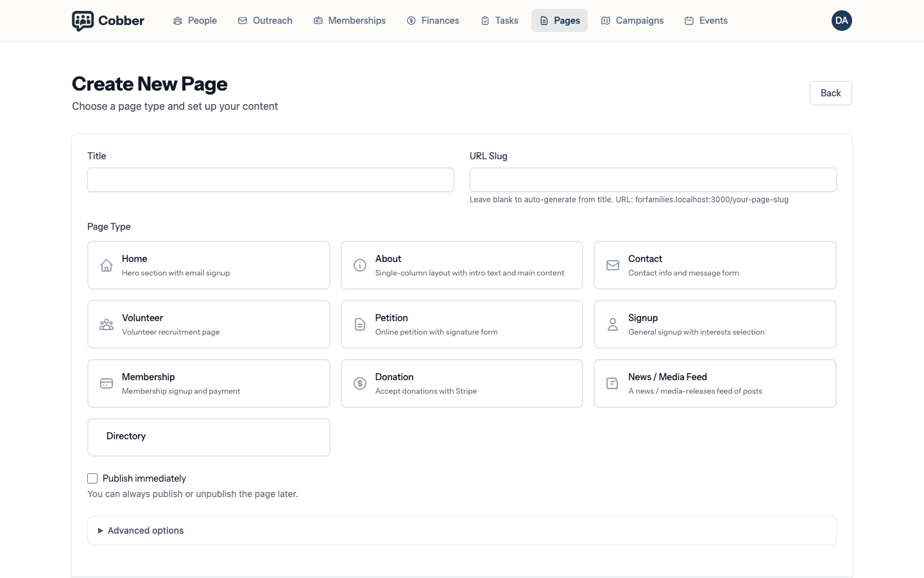The image size is (924, 578).
Task: Click 'You can always publish or unpublish' note
Action: pos(193,494)
